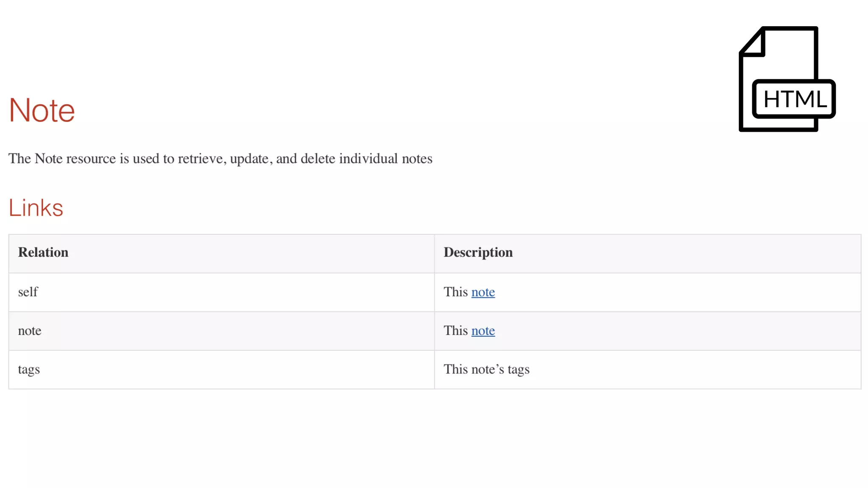Click the Links section heading
This screenshot has width=868, height=488.
click(36, 208)
